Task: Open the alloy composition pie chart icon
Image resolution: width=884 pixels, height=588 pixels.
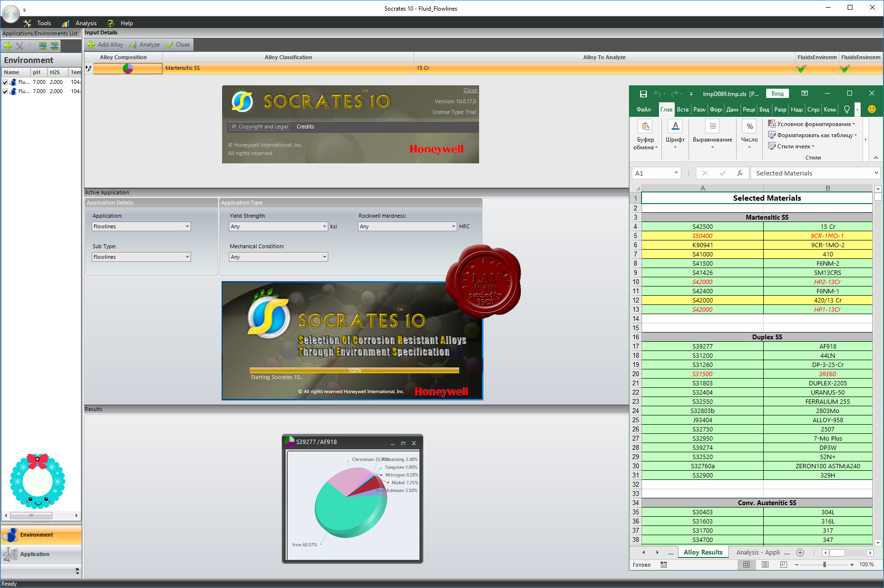Action: pyautogui.click(x=128, y=68)
